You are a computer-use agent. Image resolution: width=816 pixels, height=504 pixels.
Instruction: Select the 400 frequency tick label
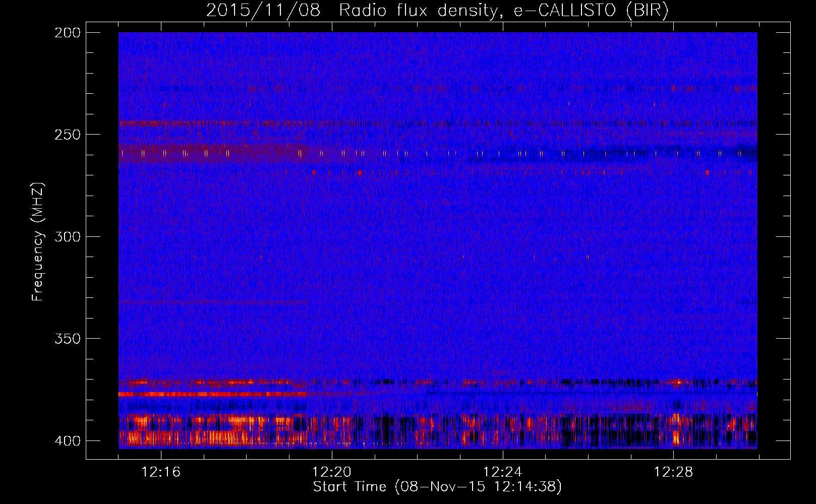pyautogui.click(x=67, y=440)
